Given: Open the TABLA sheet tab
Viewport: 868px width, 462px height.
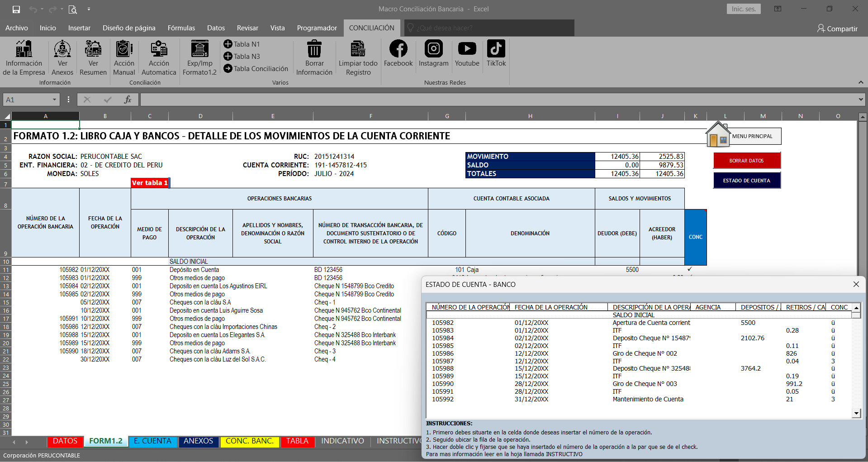Looking at the screenshot, I should (297, 441).
